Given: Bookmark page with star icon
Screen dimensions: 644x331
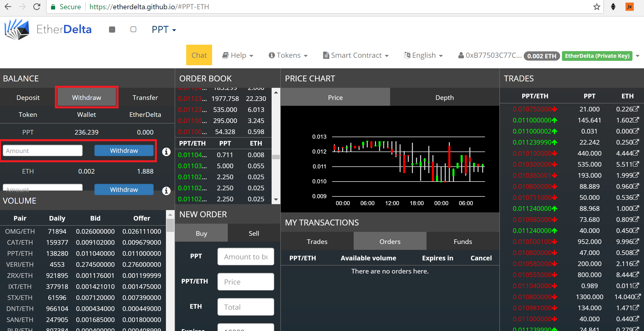Looking at the screenshot, I should [x=597, y=7].
